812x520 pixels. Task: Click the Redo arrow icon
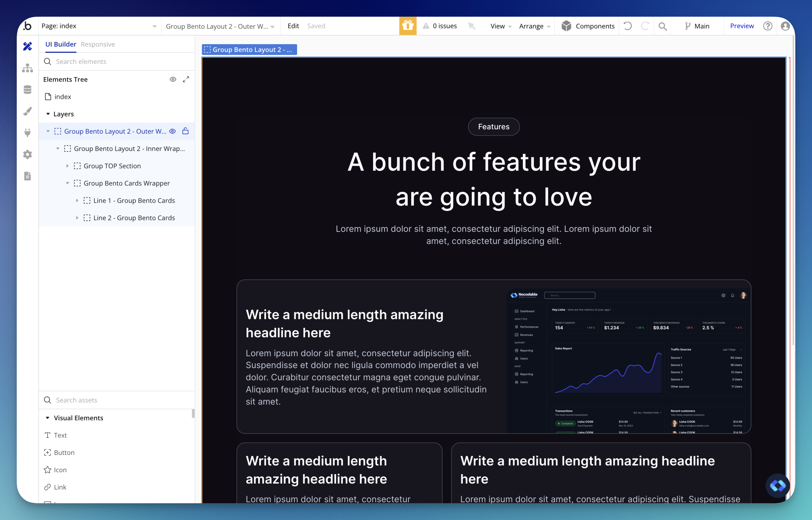tap(645, 26)
